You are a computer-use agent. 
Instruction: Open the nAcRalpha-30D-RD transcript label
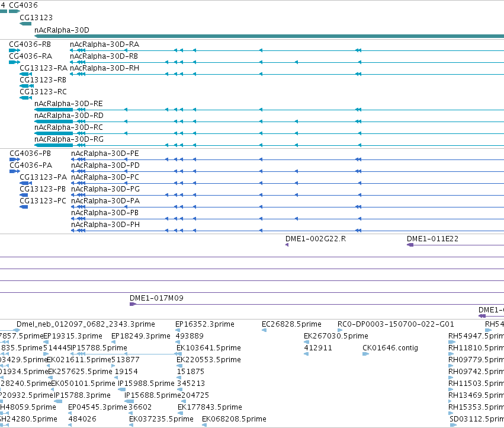coord(69,116)
